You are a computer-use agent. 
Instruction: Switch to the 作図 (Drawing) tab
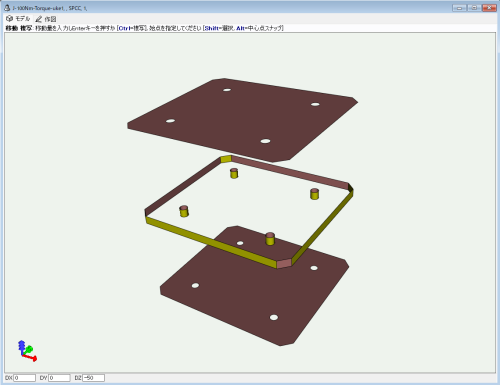pos(46,19)
